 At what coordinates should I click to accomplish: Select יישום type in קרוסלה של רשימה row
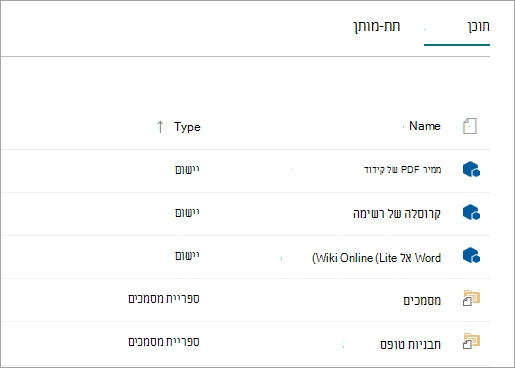187,213
